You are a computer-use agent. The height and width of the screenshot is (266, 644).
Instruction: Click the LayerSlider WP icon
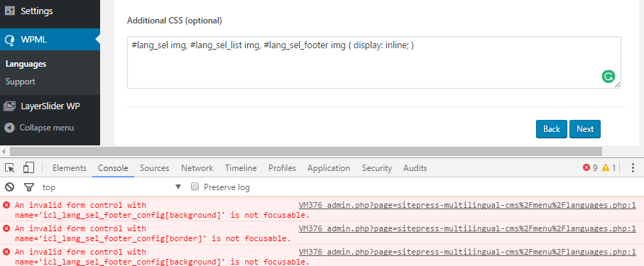(x=9, y=106)
